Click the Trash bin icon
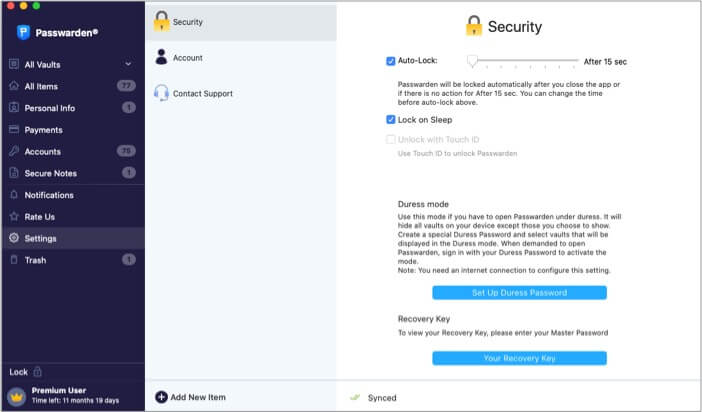 [x=14, y=260]
